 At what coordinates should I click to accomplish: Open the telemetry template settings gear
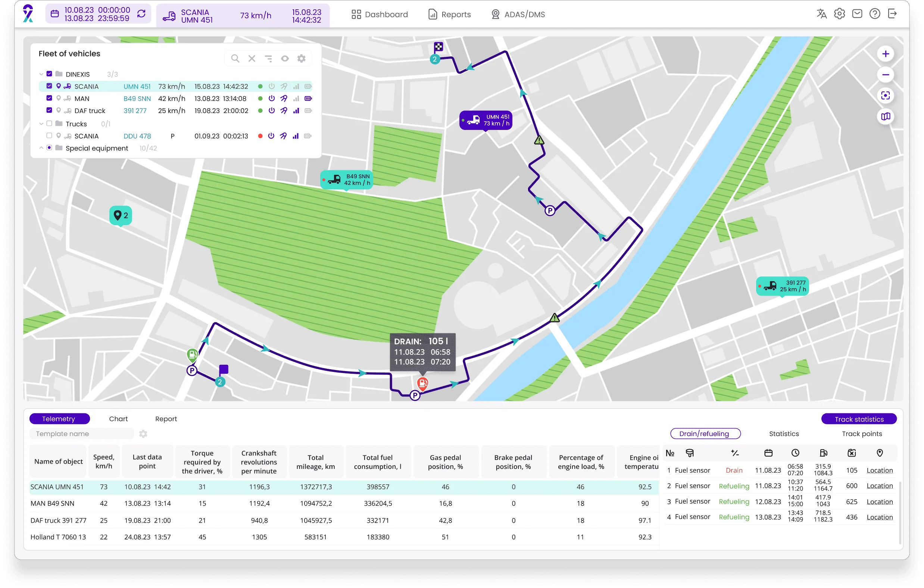143,434
